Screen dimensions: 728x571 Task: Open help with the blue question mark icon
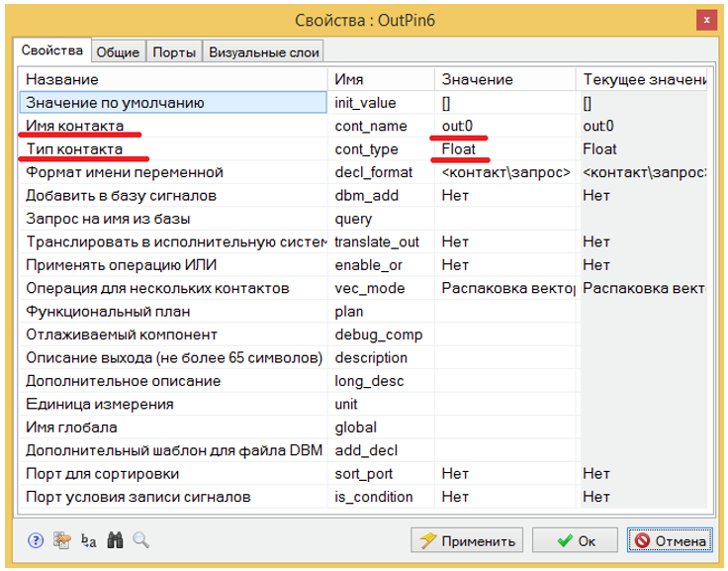pyautogui.click(x=36, y=540)
